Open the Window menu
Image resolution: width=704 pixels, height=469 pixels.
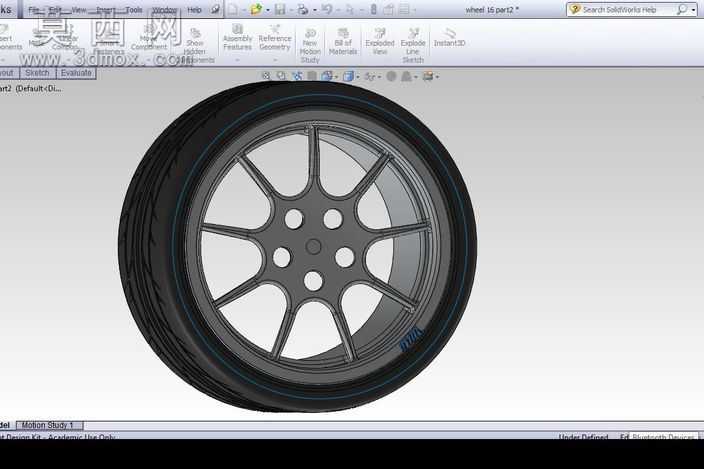(164, 9)
